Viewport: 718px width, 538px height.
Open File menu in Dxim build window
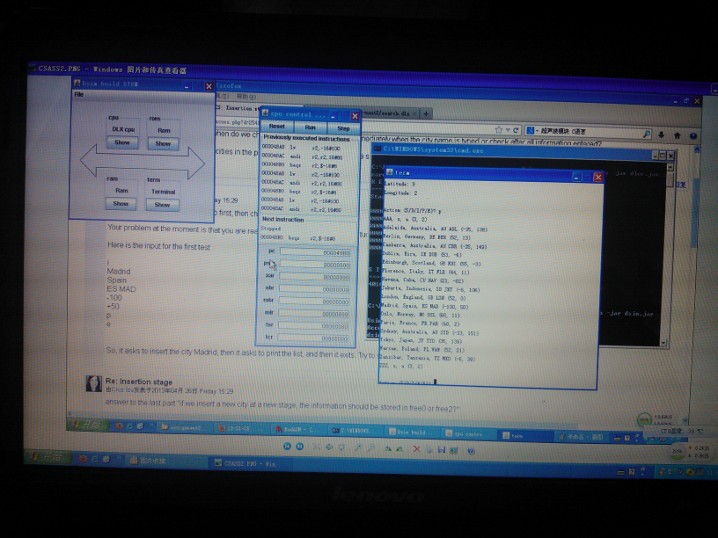pos(79,94)
